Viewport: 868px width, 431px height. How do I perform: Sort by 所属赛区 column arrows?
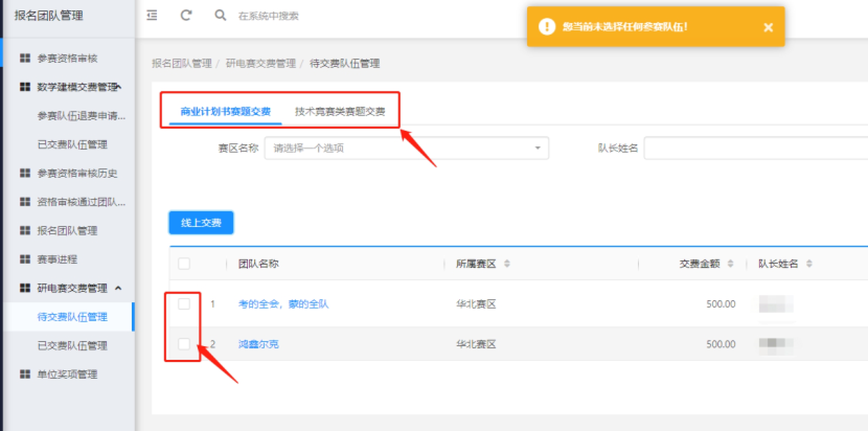tap(507, 264)
